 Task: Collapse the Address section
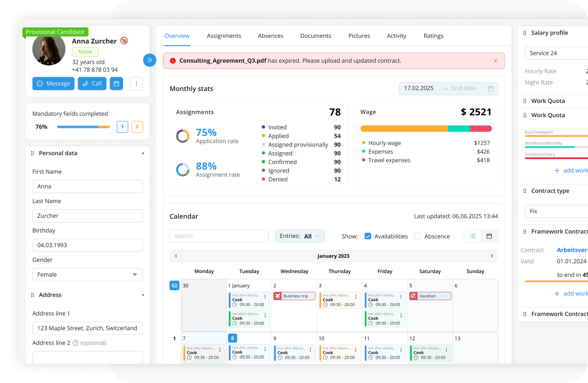143,295
